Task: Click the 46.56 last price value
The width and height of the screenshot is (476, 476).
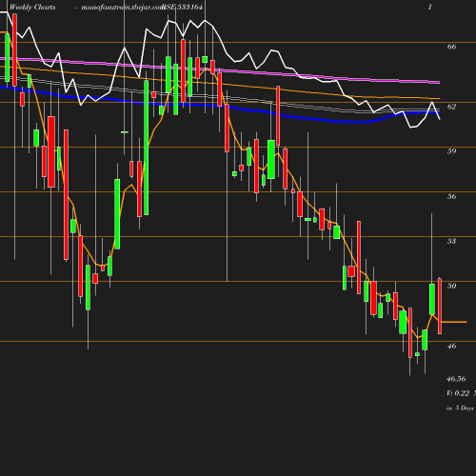Action: 456,379
